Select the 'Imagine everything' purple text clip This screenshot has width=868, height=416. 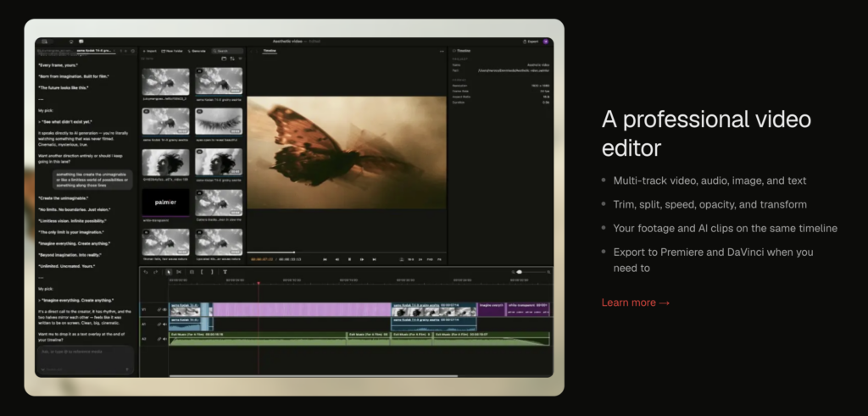click(x=491, y=309)
